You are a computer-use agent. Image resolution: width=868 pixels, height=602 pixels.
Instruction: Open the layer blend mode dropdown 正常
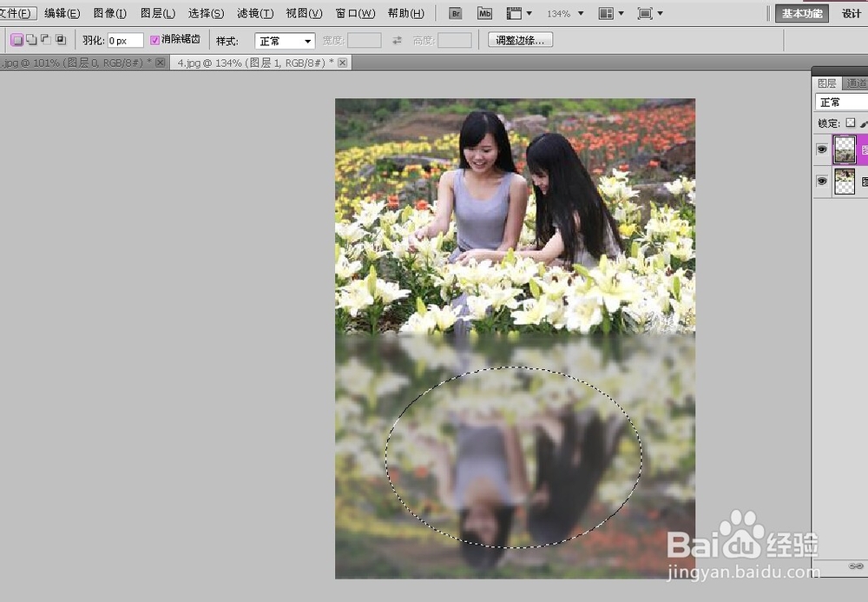coord(841,102)
